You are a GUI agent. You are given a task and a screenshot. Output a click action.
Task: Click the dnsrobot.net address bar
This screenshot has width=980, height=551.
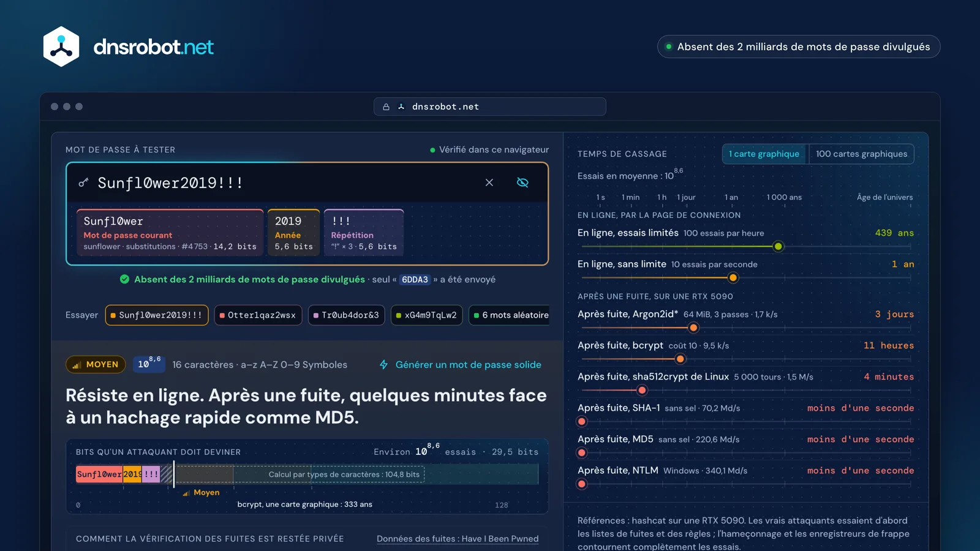tap(490, 107)
